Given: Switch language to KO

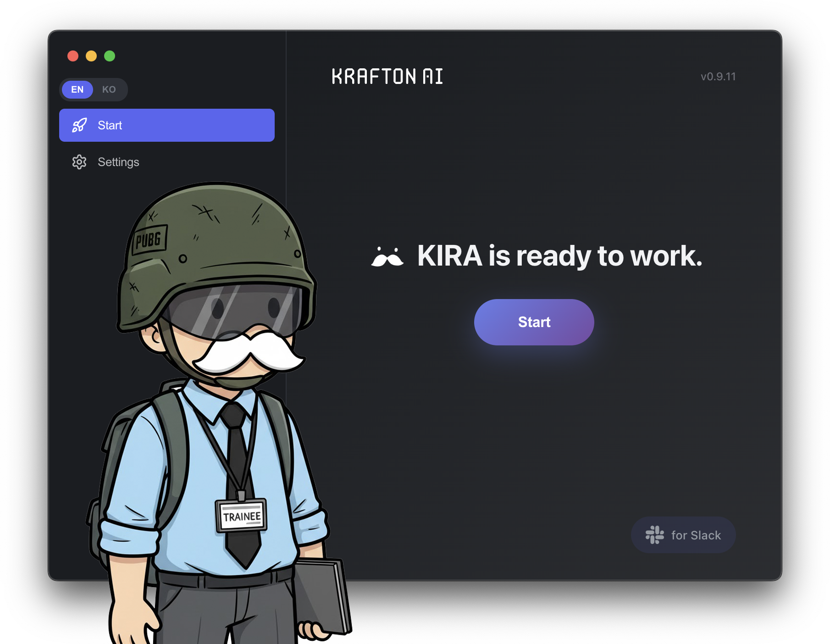Looking at the screenshot, I should [110, 89].
